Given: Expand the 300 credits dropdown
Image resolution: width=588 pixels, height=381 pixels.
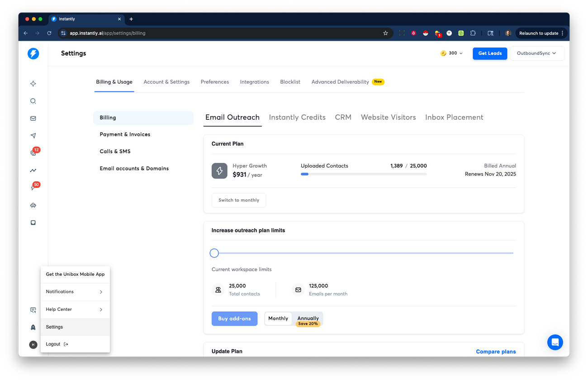Looking at the screenshot, I should tap(451, 53).
